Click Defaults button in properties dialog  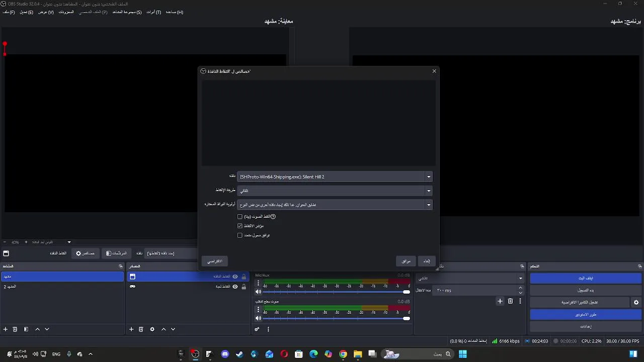[x=215, y=261]
